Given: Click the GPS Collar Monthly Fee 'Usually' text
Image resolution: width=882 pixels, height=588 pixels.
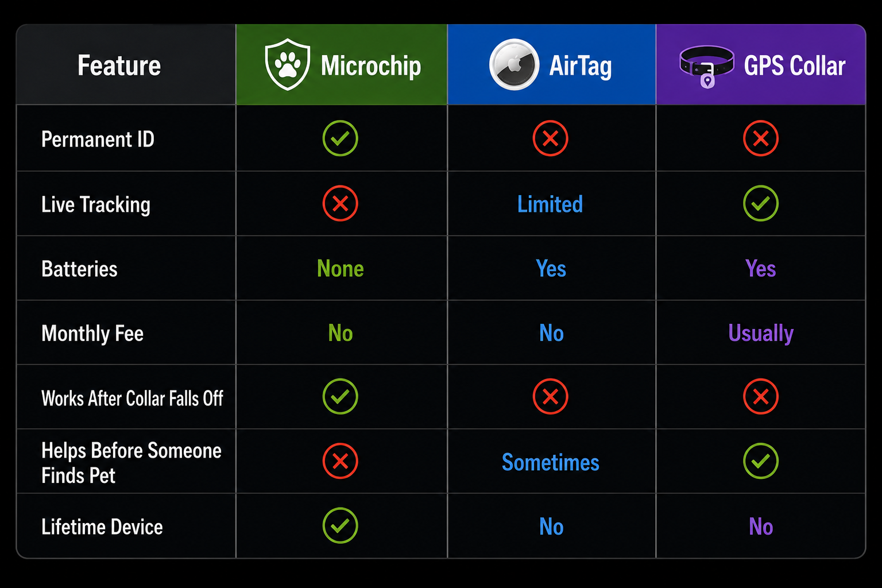Looking at the screenshot, I should point(761,334).
